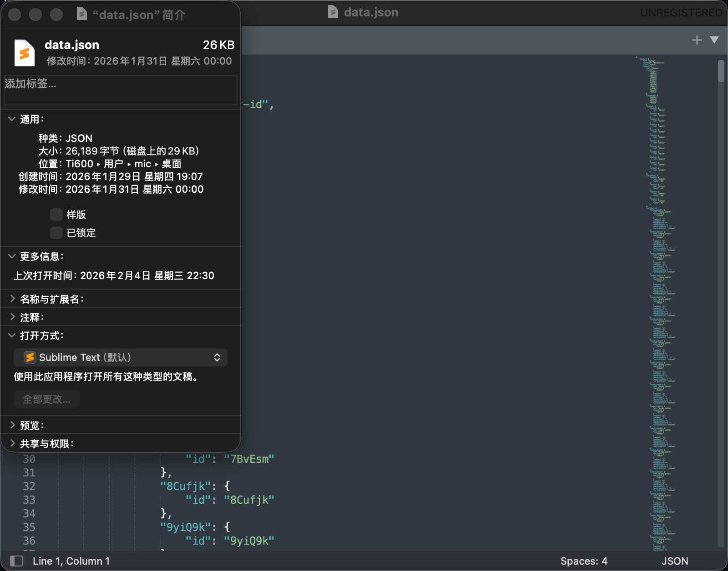Viewport: 728px width, 571px height.
Task: Expand the 共享与权限 section
Action: (12, 443)
